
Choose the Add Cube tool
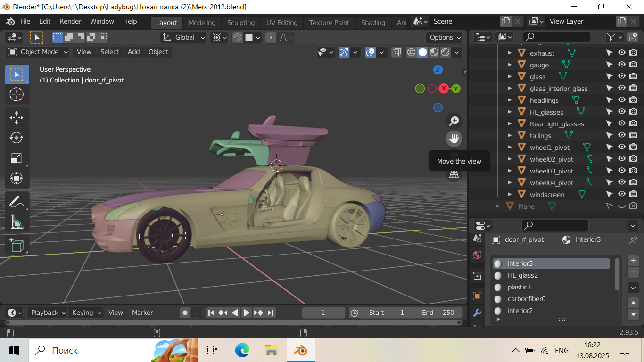coord(17,245)
